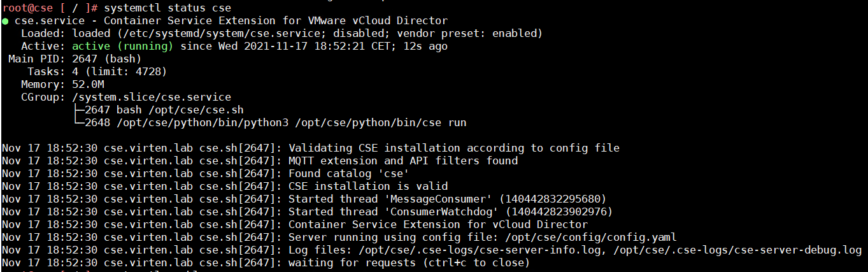Click the /system.slice/cse.service CGroup path

[152, 97]
